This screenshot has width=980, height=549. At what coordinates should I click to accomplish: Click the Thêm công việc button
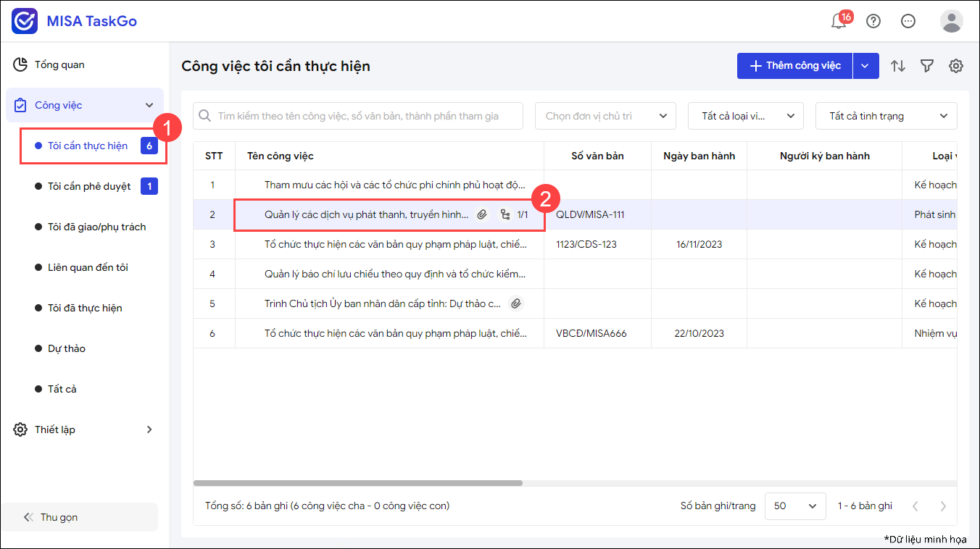pos(794,66)
